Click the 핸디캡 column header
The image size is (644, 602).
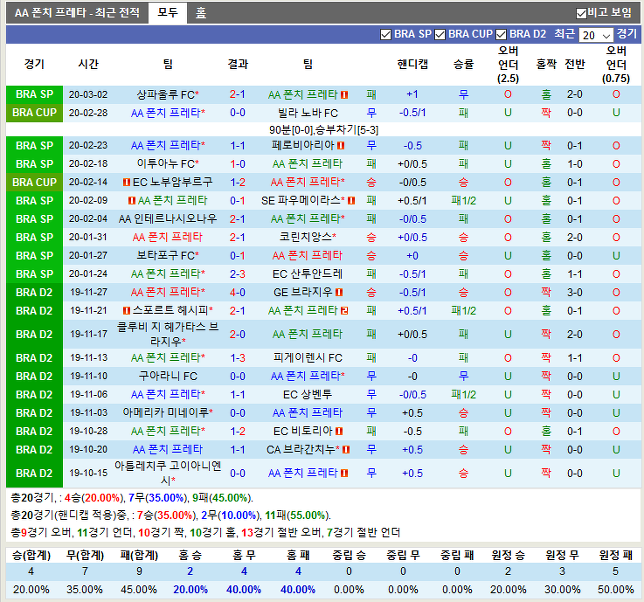(x=412, y=64)
